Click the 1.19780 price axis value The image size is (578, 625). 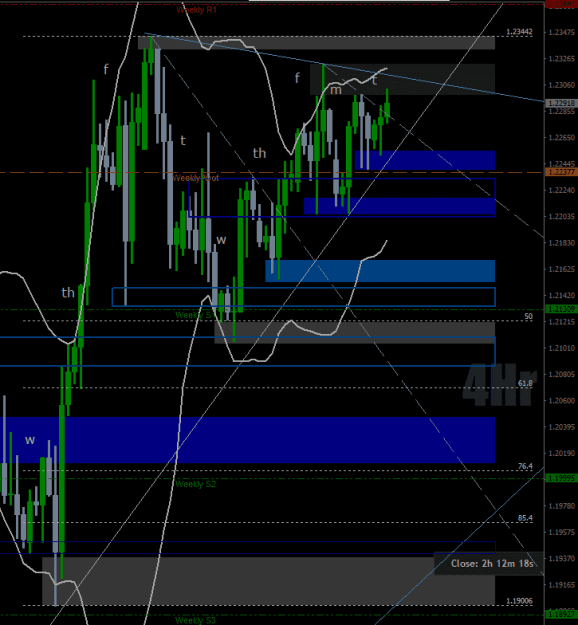[561, 506]
